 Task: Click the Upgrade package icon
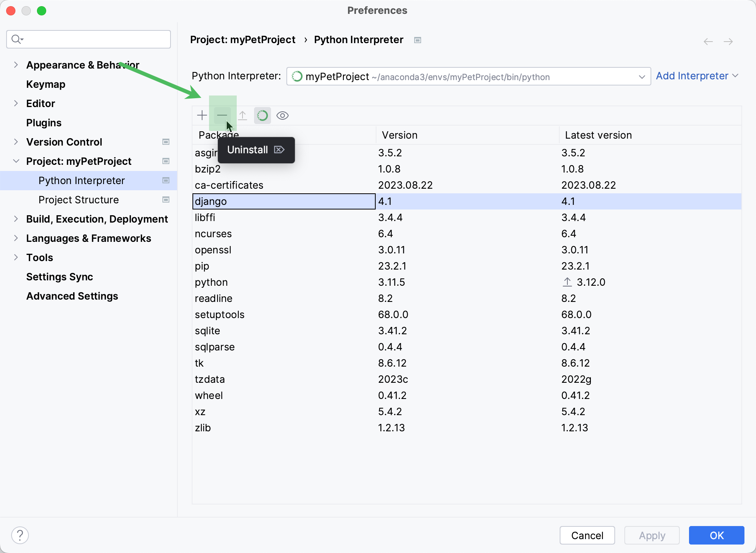click(x=243, y=116)
